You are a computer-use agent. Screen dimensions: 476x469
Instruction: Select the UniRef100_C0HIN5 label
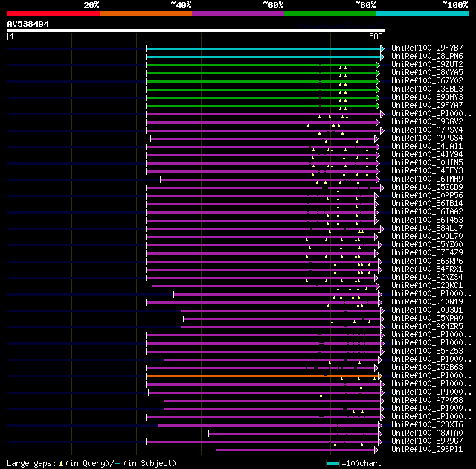[x=427, y=163]
